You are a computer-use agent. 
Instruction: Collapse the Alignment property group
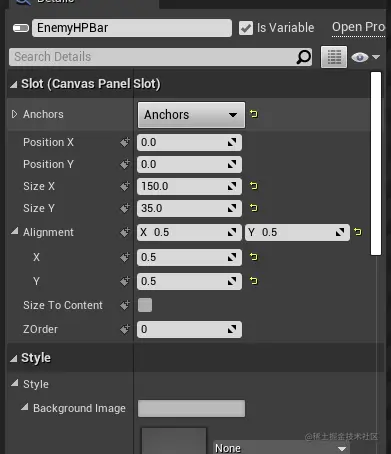[14, 231]
